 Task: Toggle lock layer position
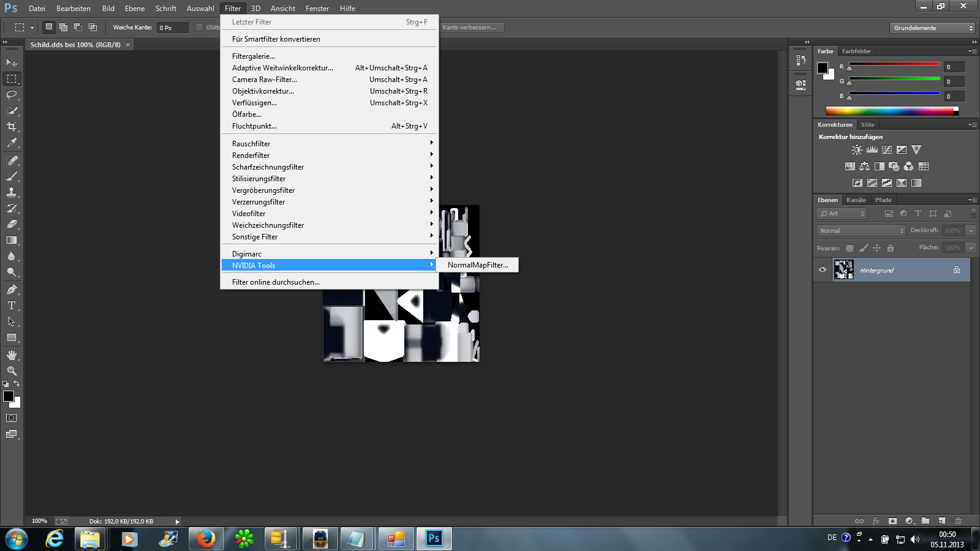click(876, 248)
